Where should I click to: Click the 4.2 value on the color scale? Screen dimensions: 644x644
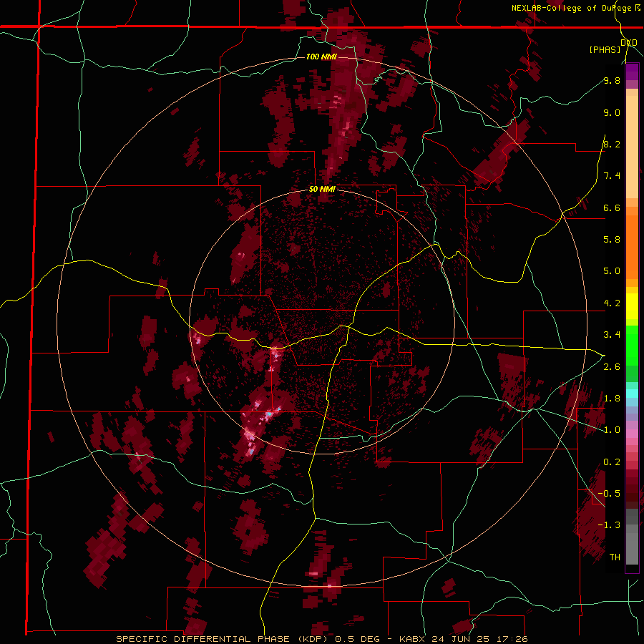(x=612, y=303)
